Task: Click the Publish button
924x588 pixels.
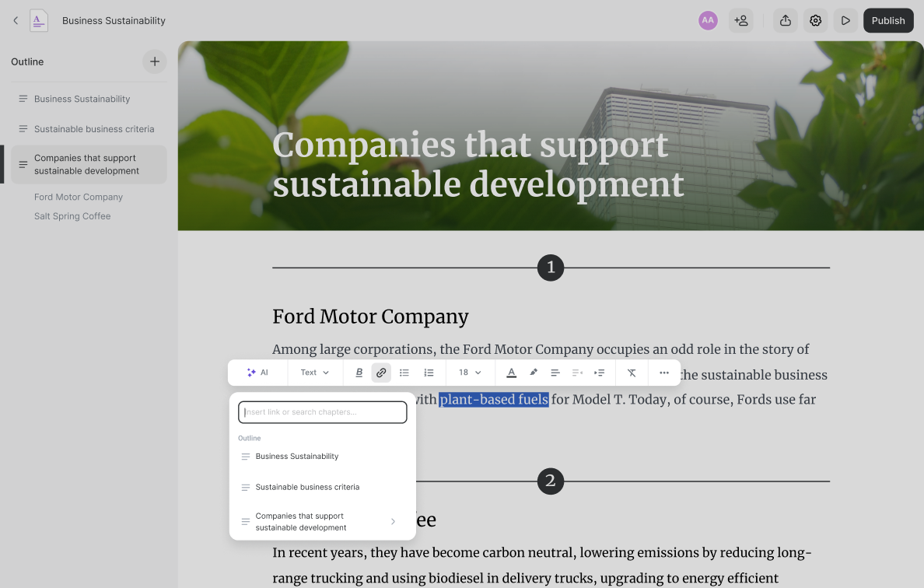Action: point(887,20)
